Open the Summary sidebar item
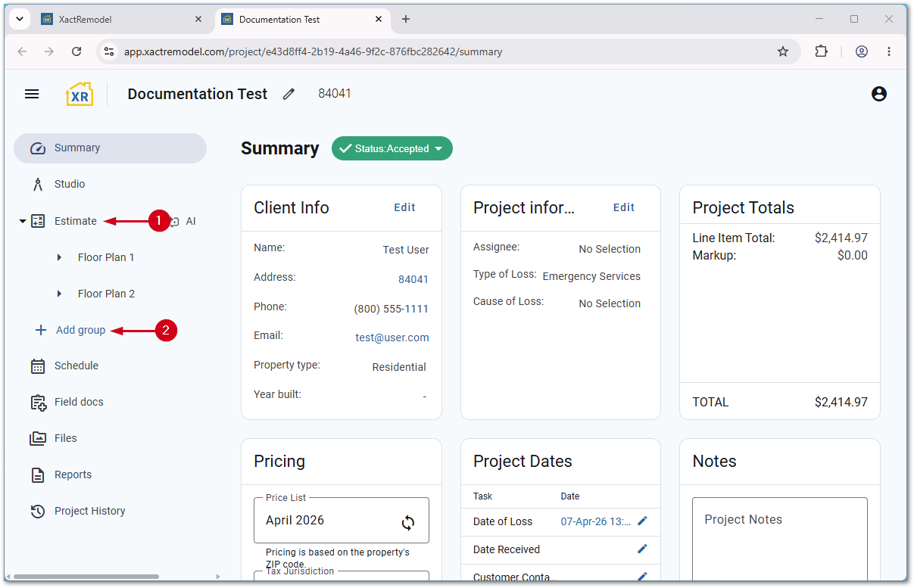 coord(110,148)
